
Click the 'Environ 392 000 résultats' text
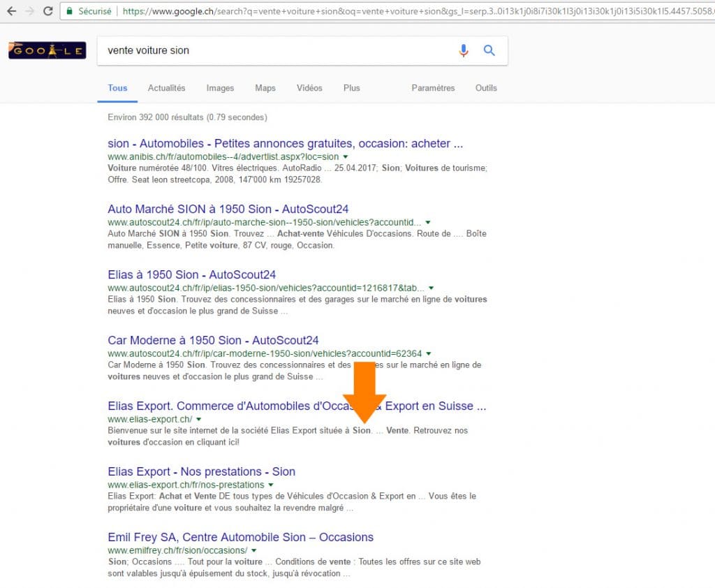tap(187, 117)
